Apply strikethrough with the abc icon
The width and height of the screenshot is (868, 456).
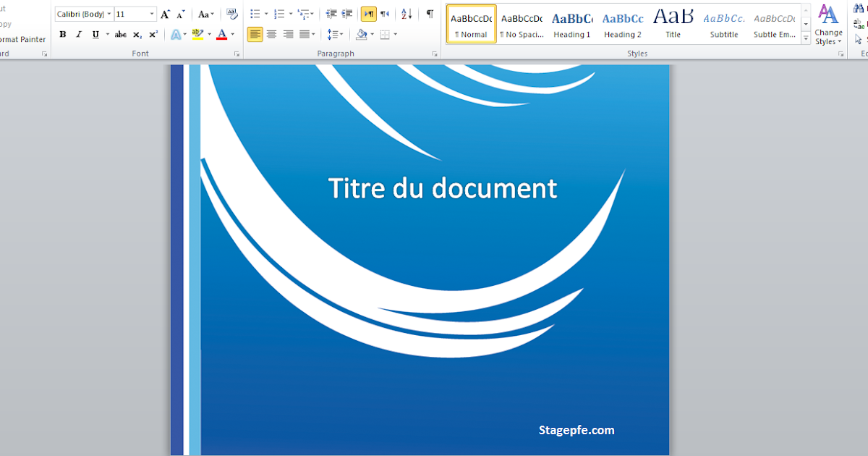(121, 34)
